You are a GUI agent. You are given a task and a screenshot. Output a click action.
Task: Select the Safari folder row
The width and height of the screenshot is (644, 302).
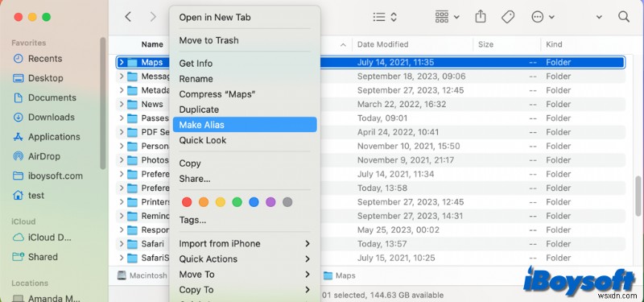coord(371,244)
